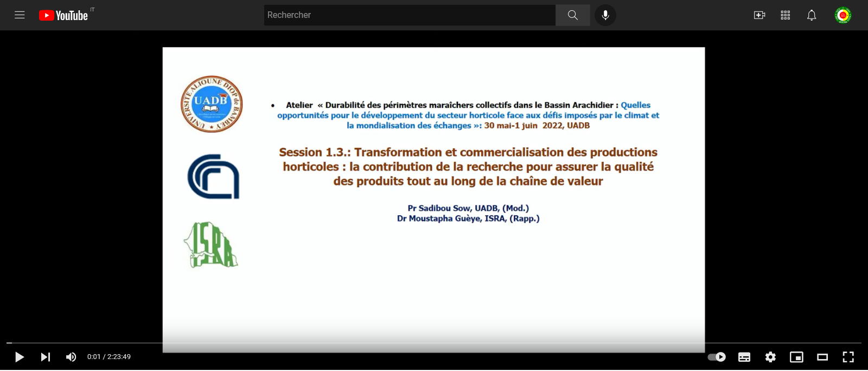Focus the Rechercher search field
868x371 pixels.
[410, 15]
